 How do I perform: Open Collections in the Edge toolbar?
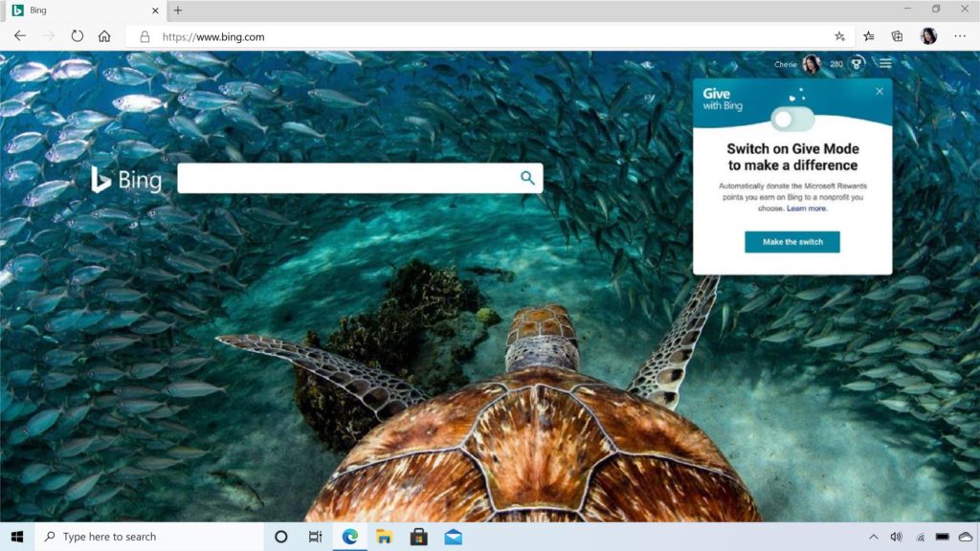tap(898, 35)
